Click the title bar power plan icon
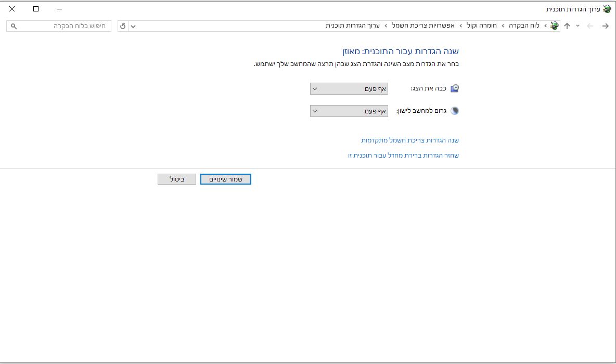 (607, 9)
